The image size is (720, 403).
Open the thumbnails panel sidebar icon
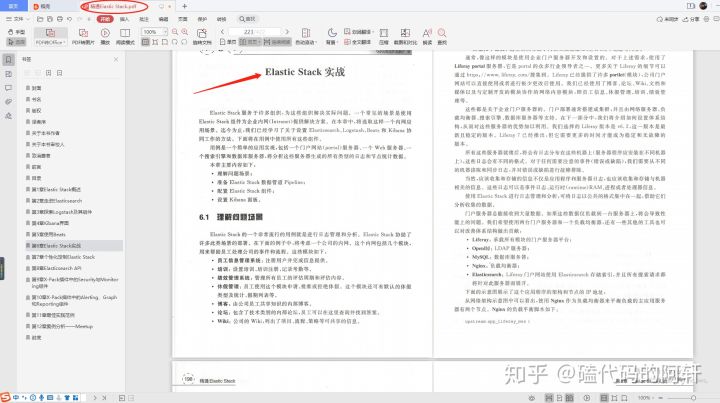(x=8, y=74)
